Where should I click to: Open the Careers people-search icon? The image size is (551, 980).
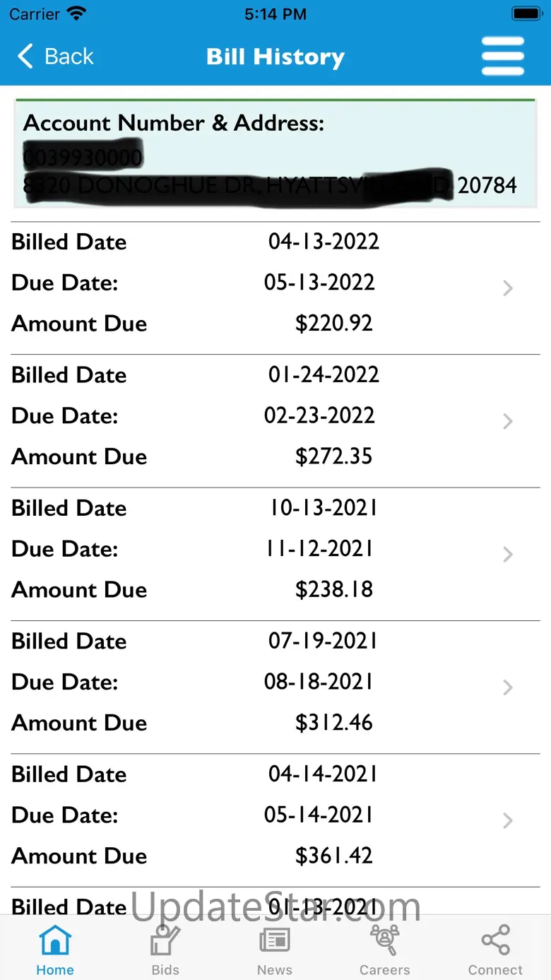point(385,940)
